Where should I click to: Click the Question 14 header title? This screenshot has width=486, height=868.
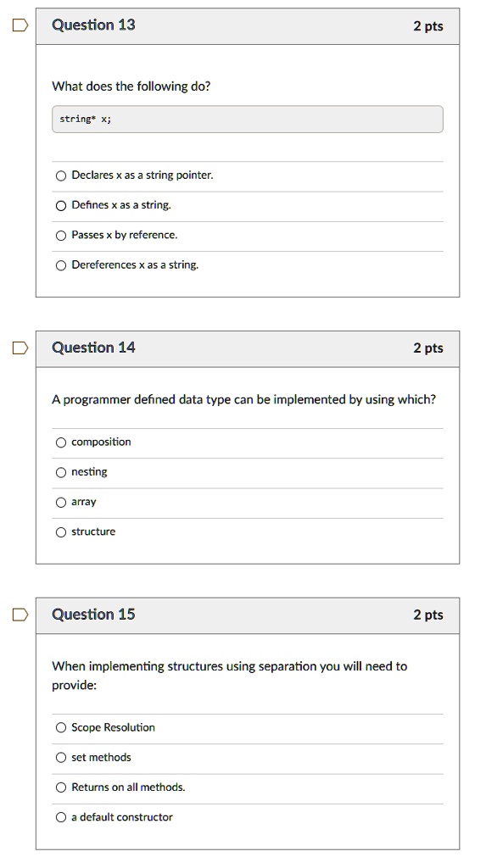click(x=93, y=348)
